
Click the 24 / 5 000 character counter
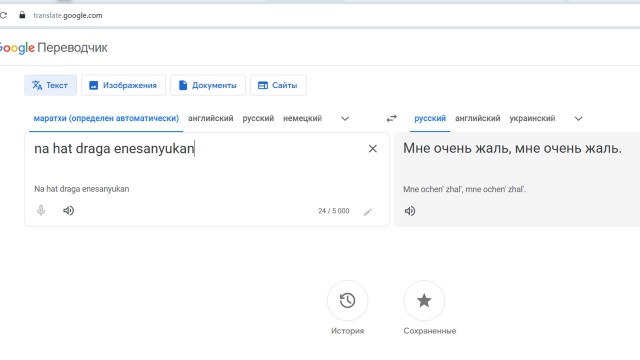[x=334, y=211]
